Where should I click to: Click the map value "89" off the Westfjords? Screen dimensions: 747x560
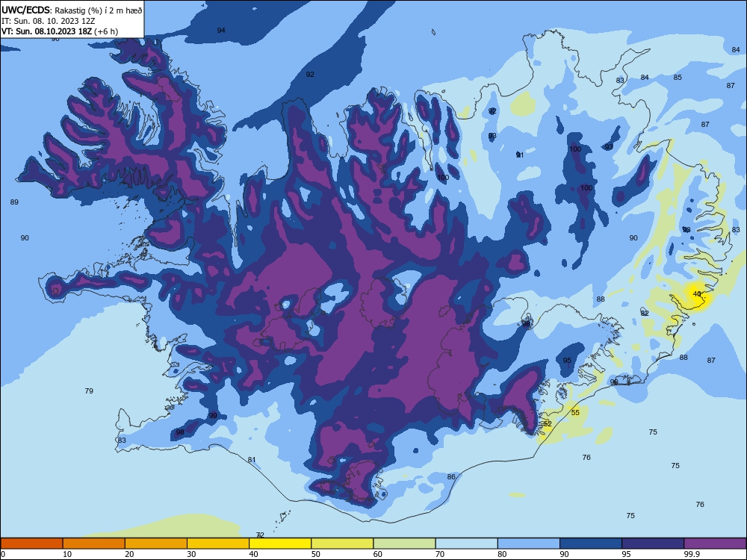pyautogui.click(x=14, y=202)
